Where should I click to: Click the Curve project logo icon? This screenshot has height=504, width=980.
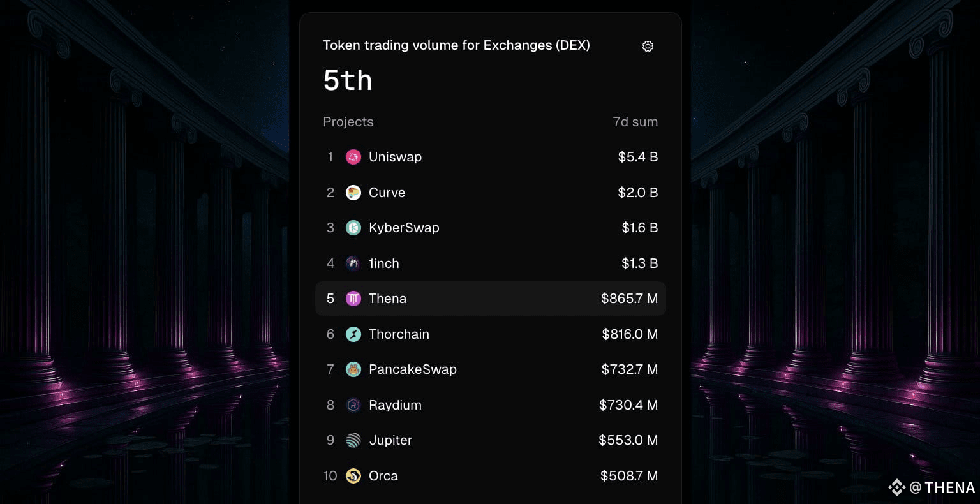pos(353,193)
